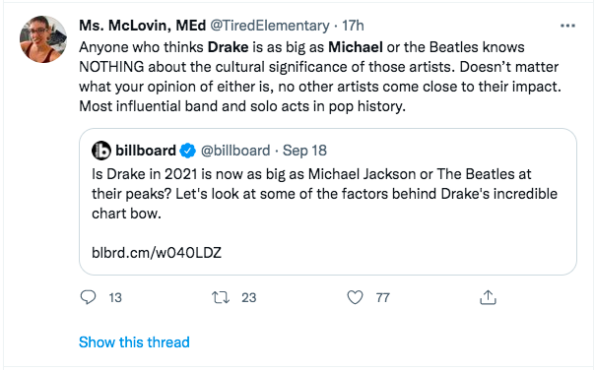Click the bold billboard account name
Viewport: 595px width, 370px height.
146,151
